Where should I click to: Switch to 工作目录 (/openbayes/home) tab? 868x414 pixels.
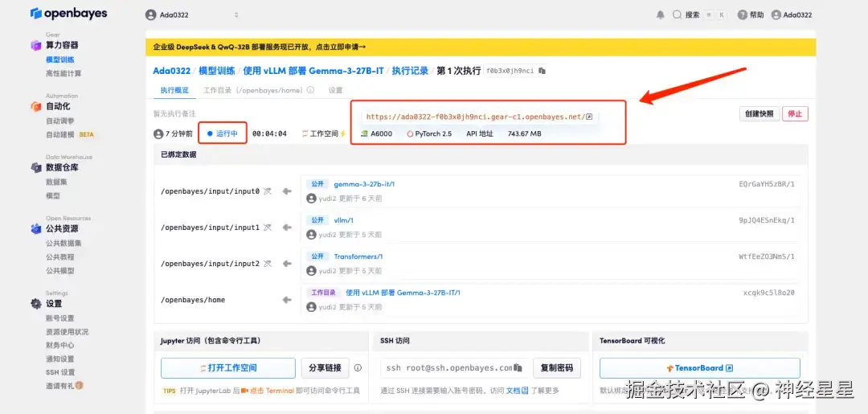coord(253,90)
